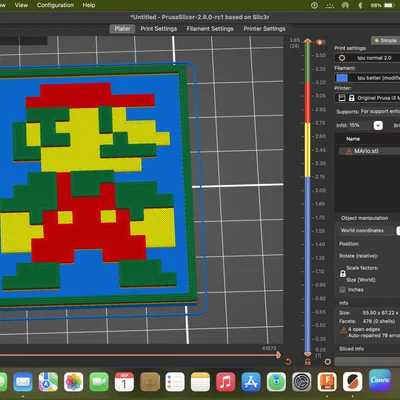Select Simple mode button

point(386,40)
